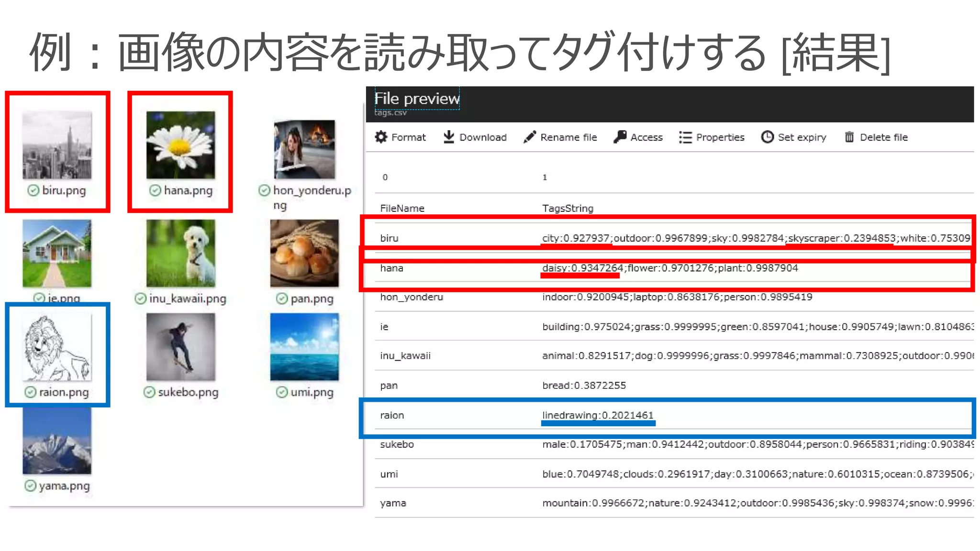Click the Properties list icon
980x551 pixels.
point(685,137)
